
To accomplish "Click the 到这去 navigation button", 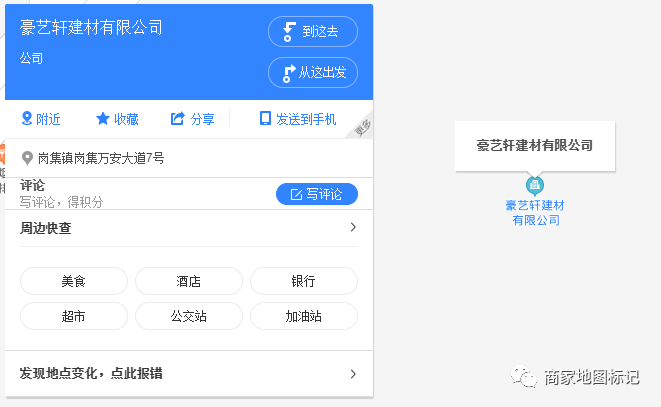I will click(x=312, y=32).
